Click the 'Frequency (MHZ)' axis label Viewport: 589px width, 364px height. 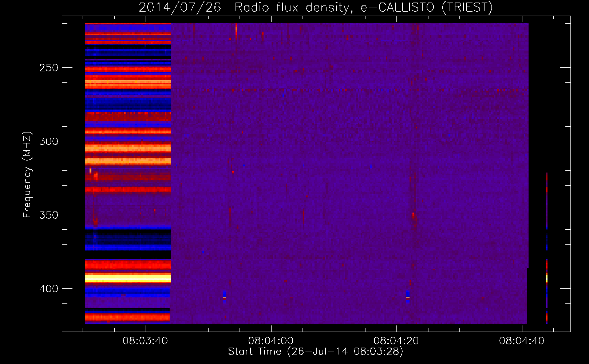pyautogui.click(x=27, y=175)
